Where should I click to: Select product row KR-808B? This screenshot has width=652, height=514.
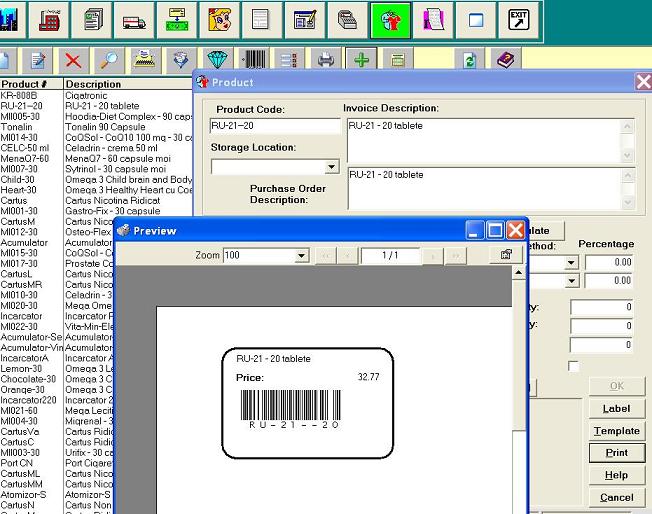pyautogui.click(x=96, y=95)
